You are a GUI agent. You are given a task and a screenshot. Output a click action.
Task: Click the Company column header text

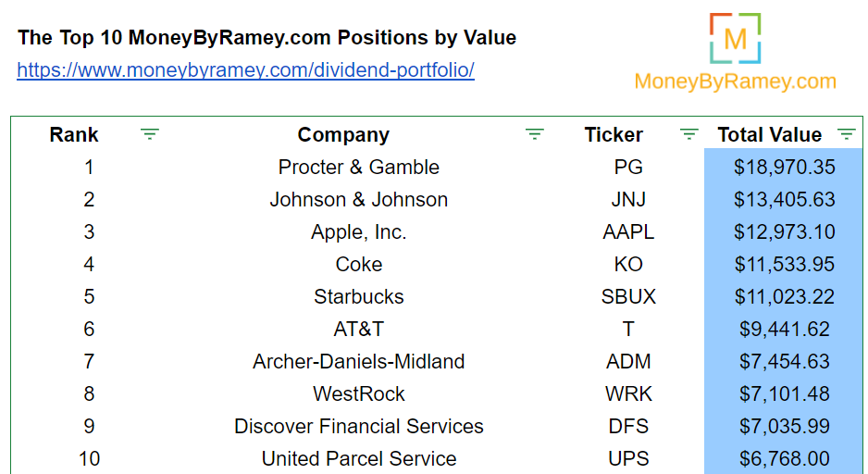coord(343,134)
